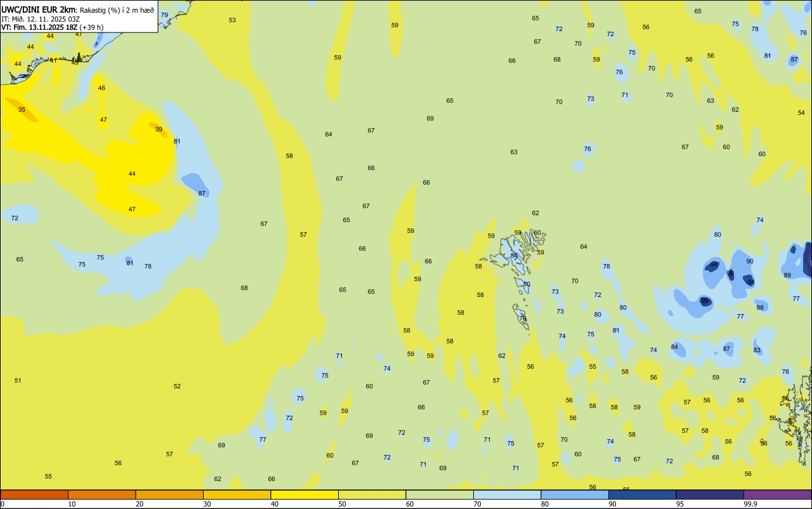
Task: Click the value 52 on the map
Action: [x=177, y=387]
